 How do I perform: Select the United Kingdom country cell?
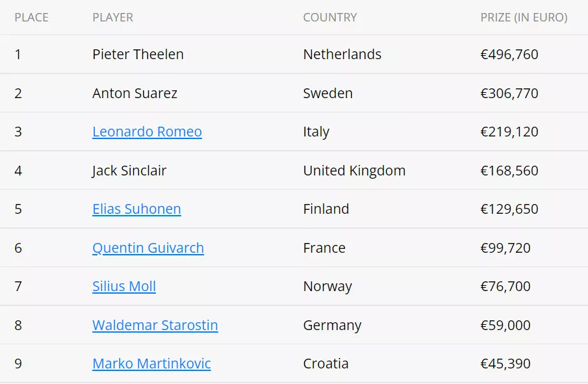[x=354, y=171]
